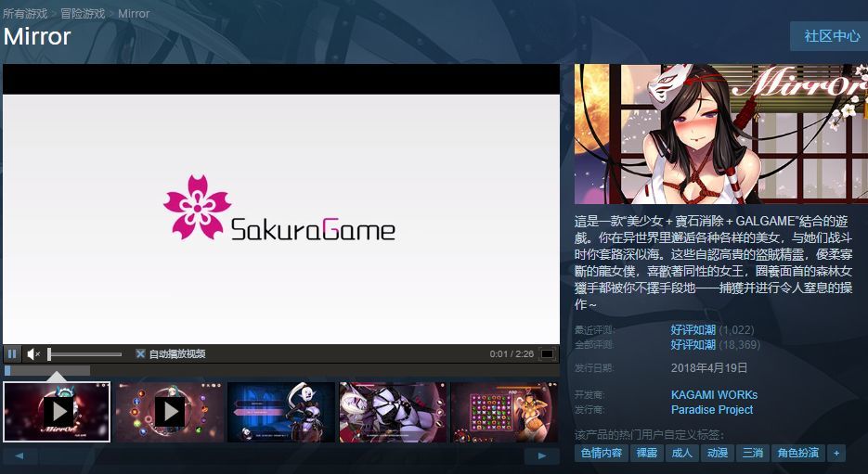Select the 三消 tag
The width and height of the screenshot is (868, 474).
(752, 453)
